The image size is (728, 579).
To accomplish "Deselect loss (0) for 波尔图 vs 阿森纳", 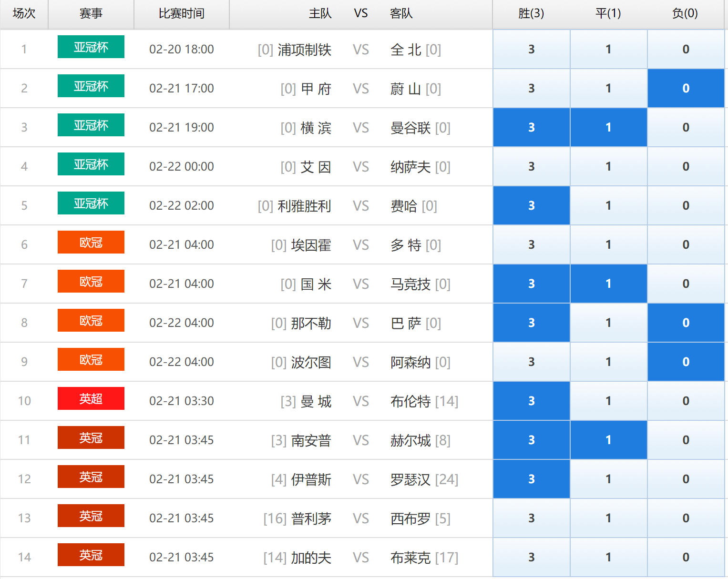I will click(686, 362).
